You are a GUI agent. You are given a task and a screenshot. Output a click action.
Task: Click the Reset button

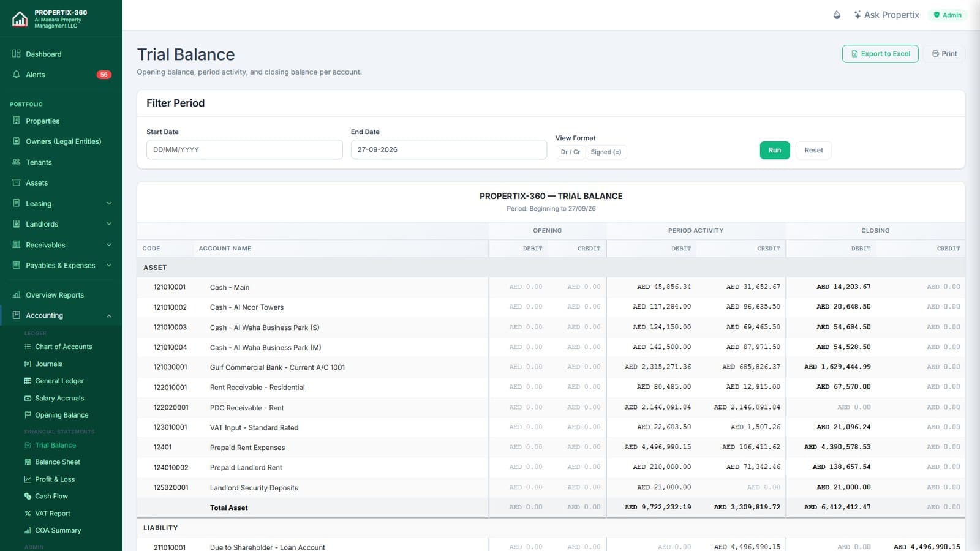tap(813, 150)
